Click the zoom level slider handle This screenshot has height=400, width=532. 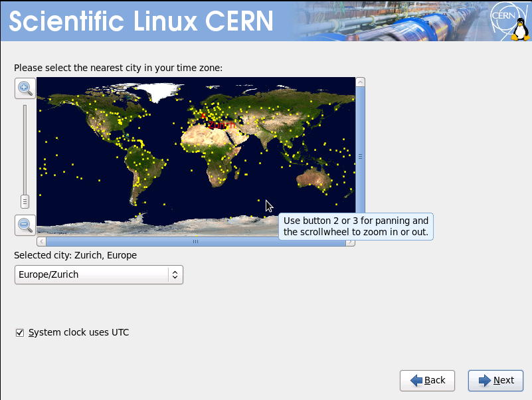click(25, 201)
